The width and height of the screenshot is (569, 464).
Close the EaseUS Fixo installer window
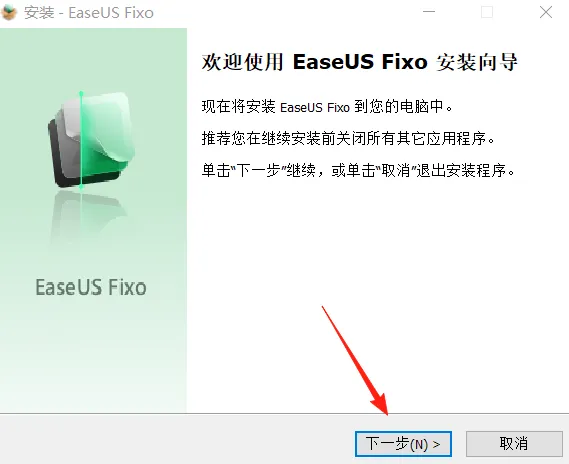pos(546,12)
